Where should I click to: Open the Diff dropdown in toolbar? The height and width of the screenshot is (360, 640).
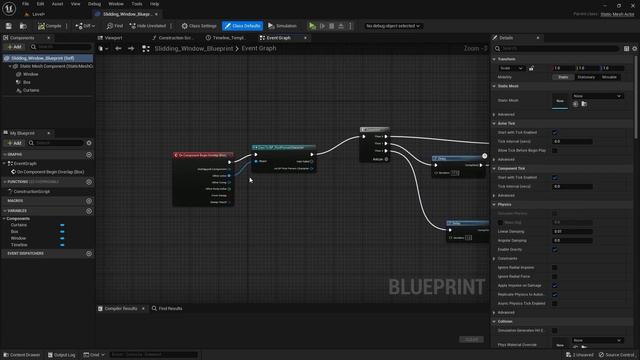[85, 26]
